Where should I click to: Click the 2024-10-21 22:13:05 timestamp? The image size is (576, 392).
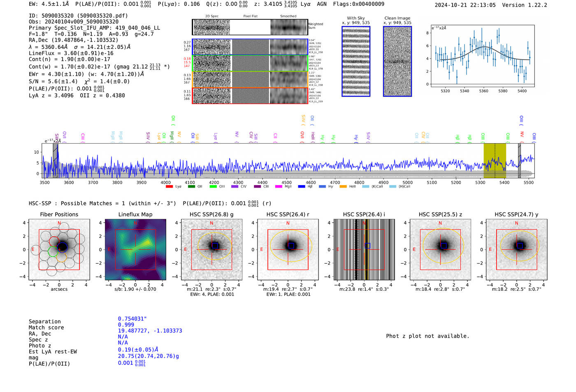465,5
